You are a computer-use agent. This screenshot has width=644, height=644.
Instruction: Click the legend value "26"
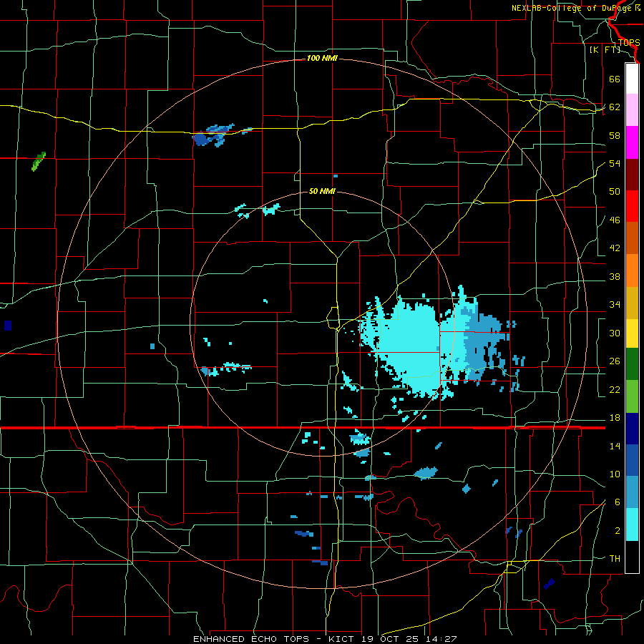(x=615, y=361)
